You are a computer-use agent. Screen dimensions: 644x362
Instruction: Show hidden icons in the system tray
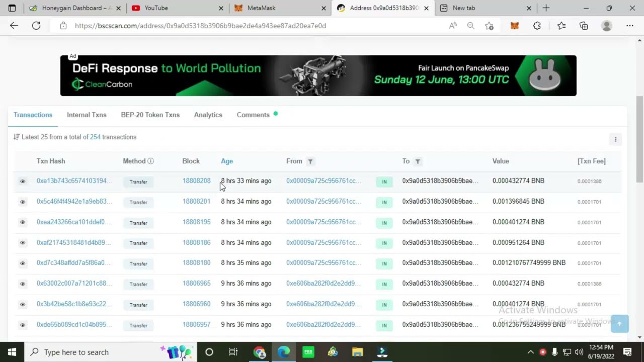coord(530,352)
